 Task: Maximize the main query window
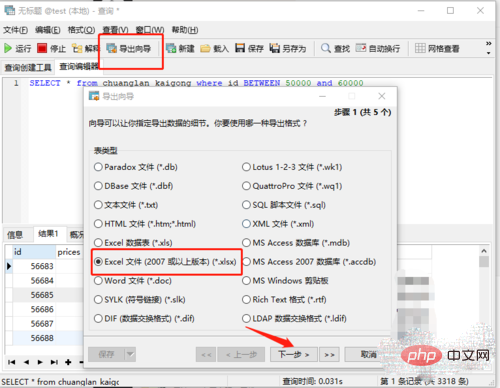pyautogui.click(x=450, y=11)
